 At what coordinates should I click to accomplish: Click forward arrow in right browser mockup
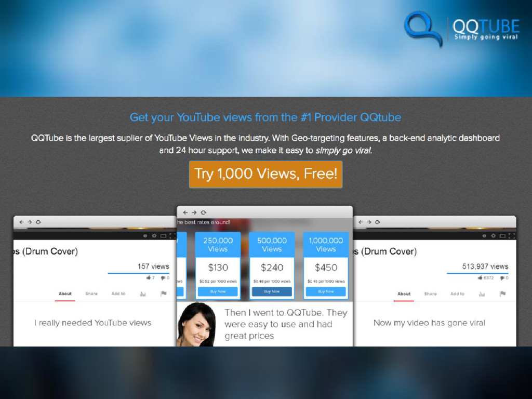pyautogui.click(x=369, y=222)
